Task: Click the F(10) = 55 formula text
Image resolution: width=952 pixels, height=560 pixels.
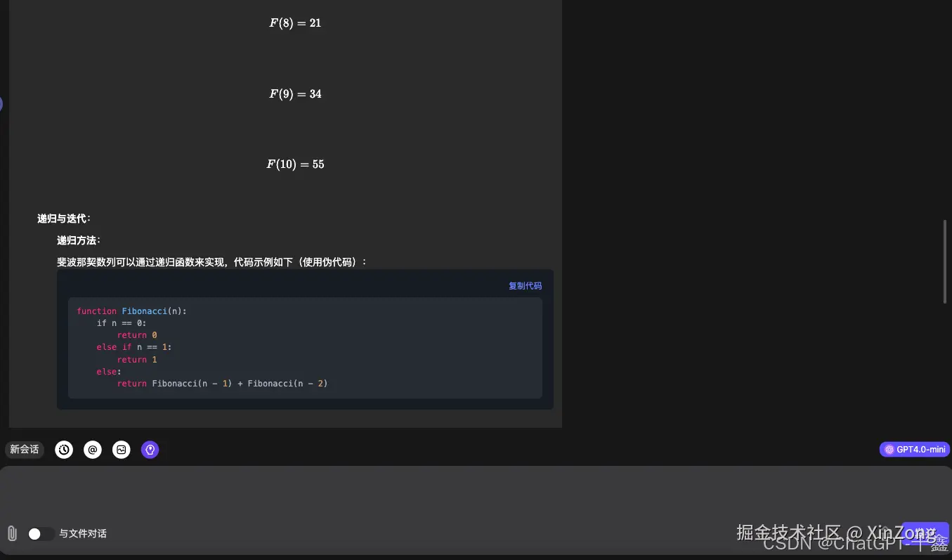Action: coord(294,164)
